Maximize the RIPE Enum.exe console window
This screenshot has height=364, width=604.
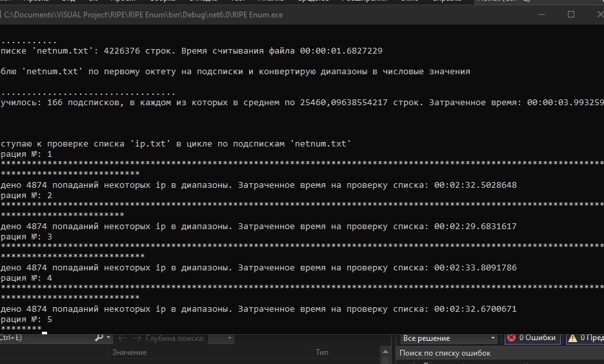pyautogui.click(x=571, y=15)
